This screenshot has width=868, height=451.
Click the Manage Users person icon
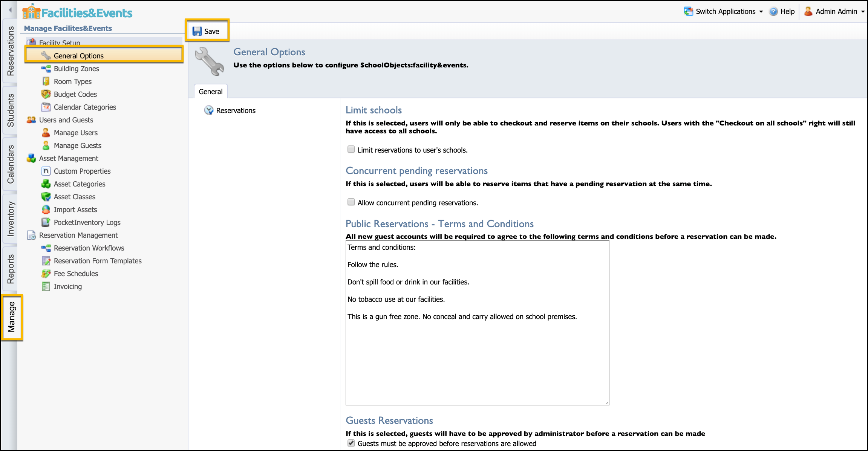46,133
